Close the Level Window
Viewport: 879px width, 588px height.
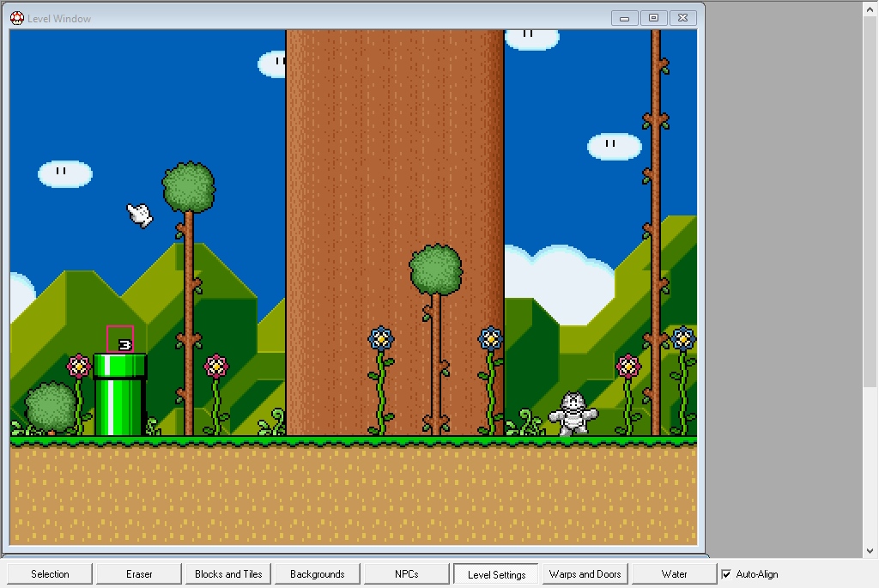pyautogui.click(x=682, y=18)
